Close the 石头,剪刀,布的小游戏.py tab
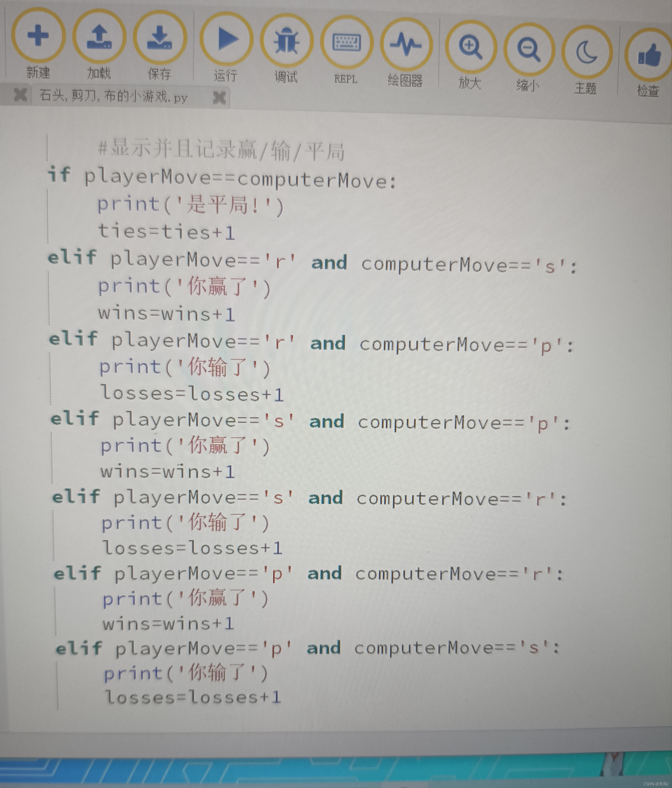Viewport: 672px width, 788px height. (219, 98)
